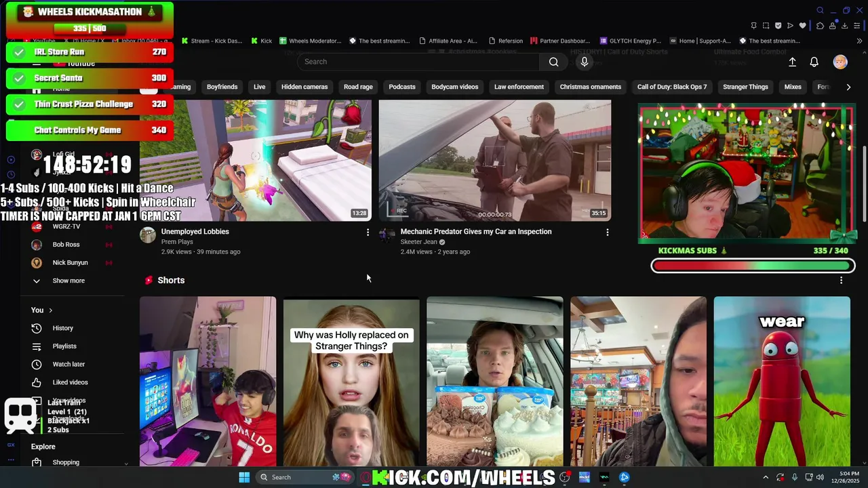Open Mechanic Predator car inspection thumbnail
868x488 pixels.
point(495,161)
